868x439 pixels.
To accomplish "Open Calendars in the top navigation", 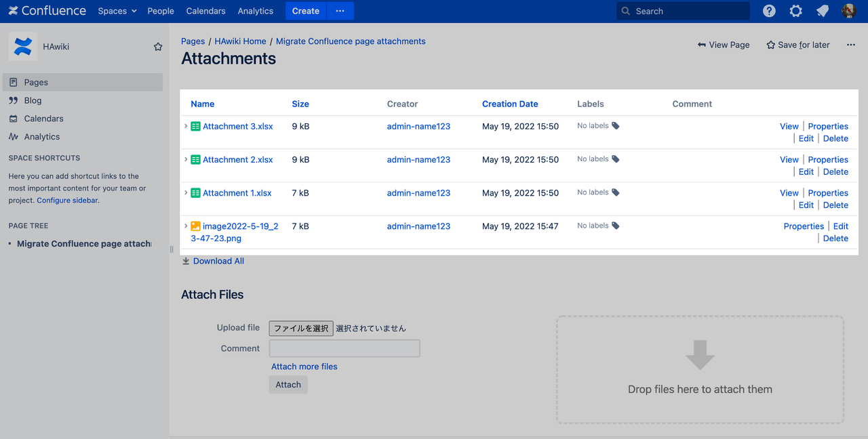I will [205, 11].
